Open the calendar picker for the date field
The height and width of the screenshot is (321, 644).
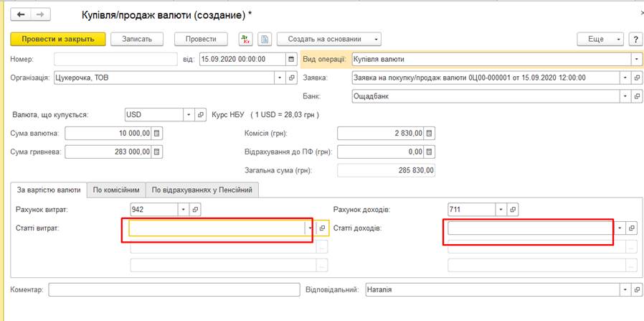(291, 59)
